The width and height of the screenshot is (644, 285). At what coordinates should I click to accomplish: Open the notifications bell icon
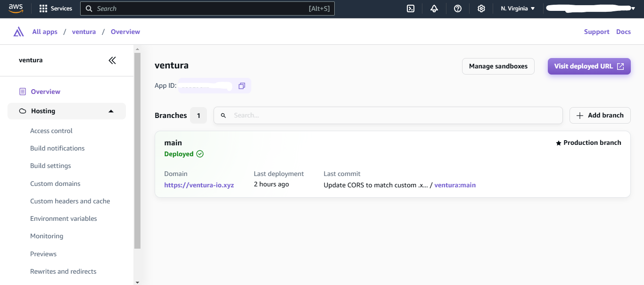point(434,8)
